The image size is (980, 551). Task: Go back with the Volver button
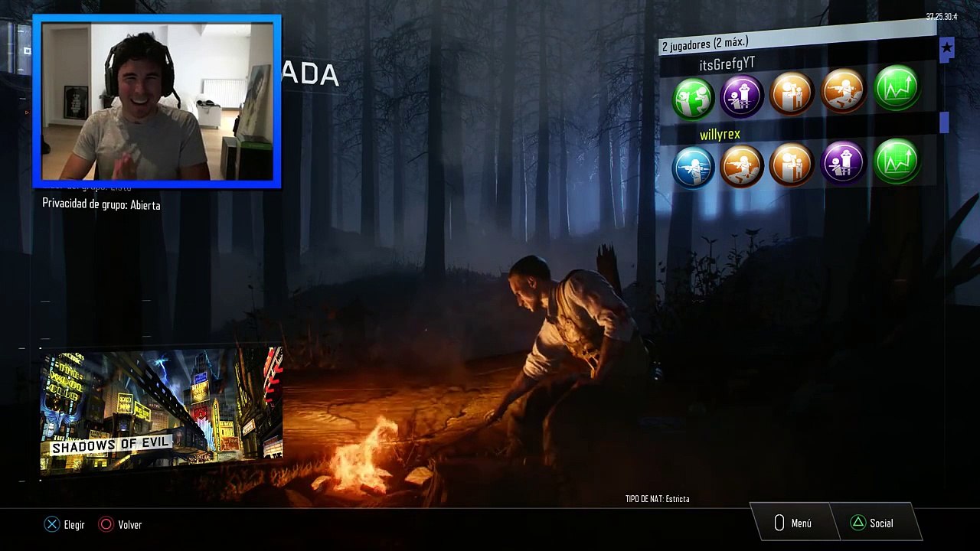tap(121, 525)
